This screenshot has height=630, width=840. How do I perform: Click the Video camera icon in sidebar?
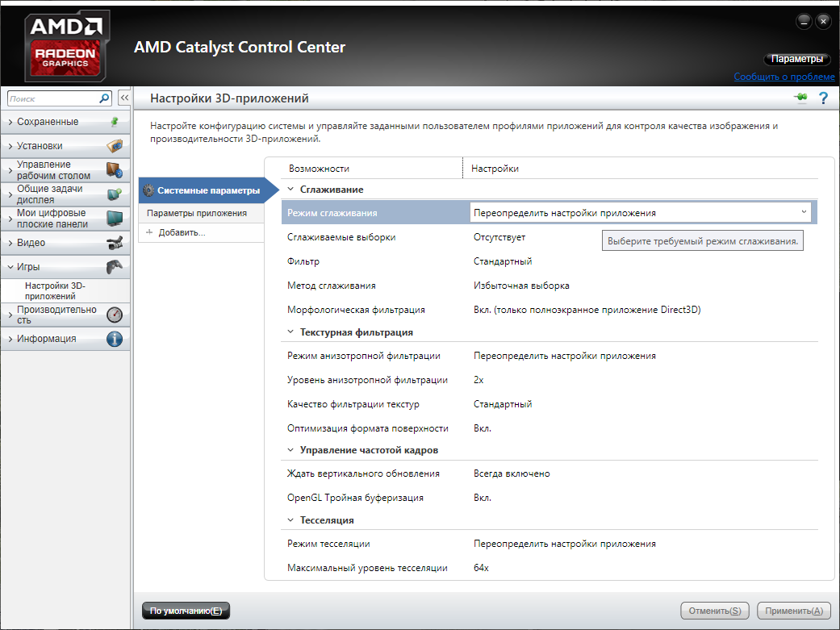(115, 243)
